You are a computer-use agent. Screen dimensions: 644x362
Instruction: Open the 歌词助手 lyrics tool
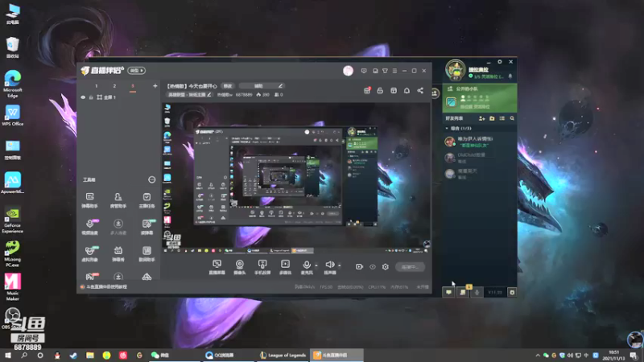(147, 253)
